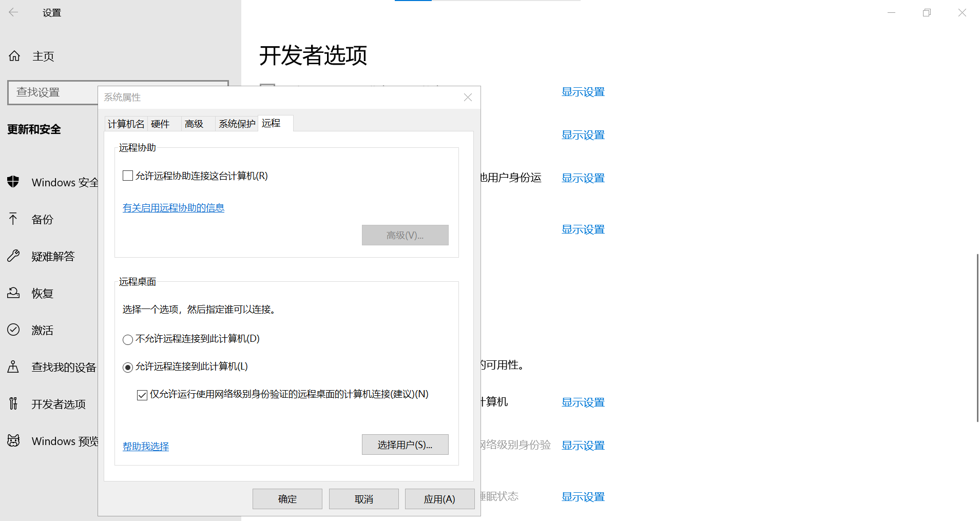This screenshot has width=980, height=521.
Task: Switch to the 系统保护 tab
Action: tap(237, 124)
